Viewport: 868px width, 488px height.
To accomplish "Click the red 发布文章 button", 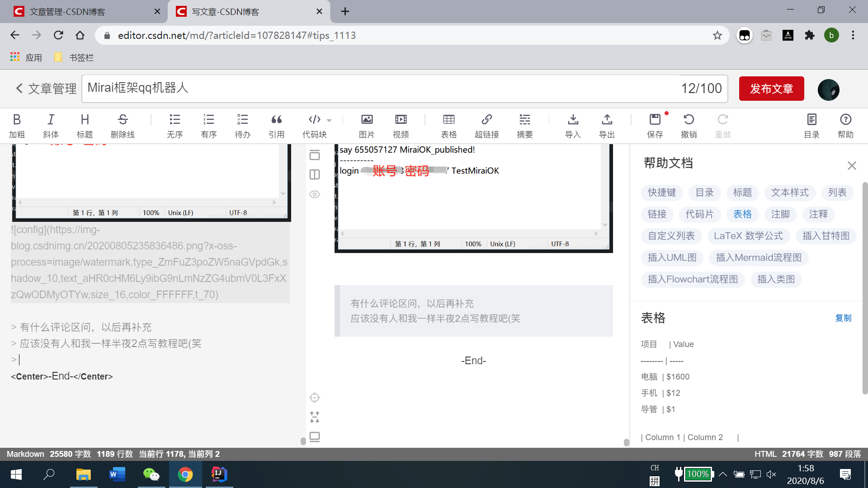I will coord(771,89).
